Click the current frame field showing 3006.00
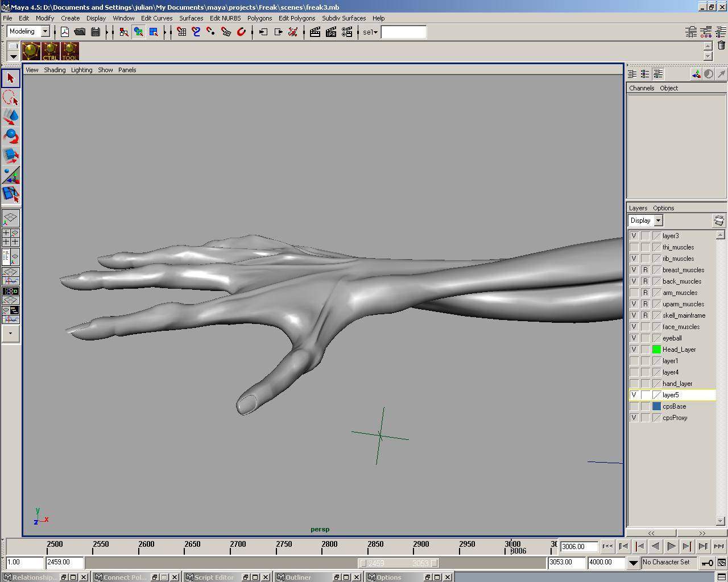This screenshot has width=728, height=582. coord(578,547)
